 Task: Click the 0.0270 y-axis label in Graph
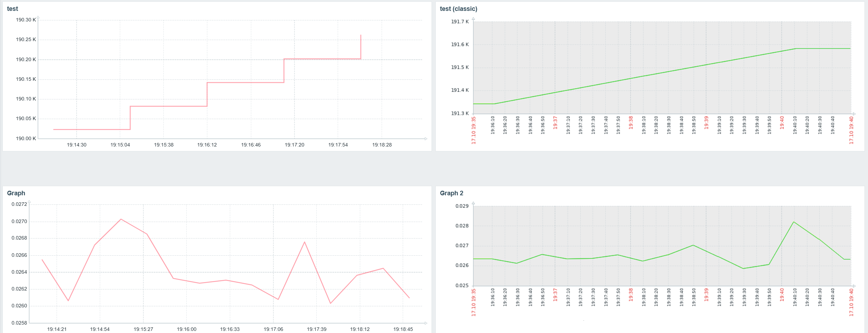pyautogui.click(x=19, y=221)
